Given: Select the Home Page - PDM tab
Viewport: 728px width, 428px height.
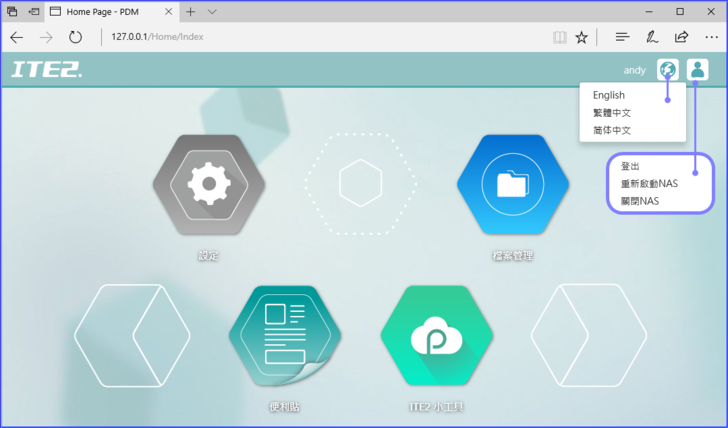Looking at the screenshot, I should click(111, 12).
